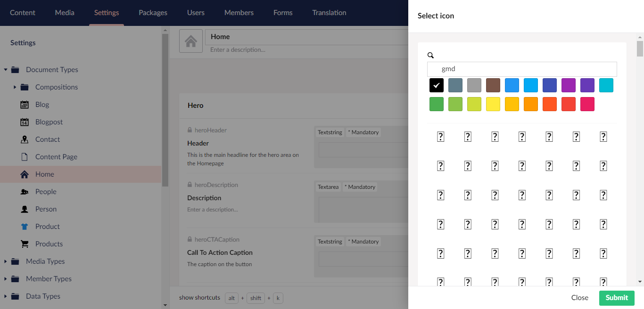Click the People group icon in tree

pyautogui.click(x=25, y=192)
